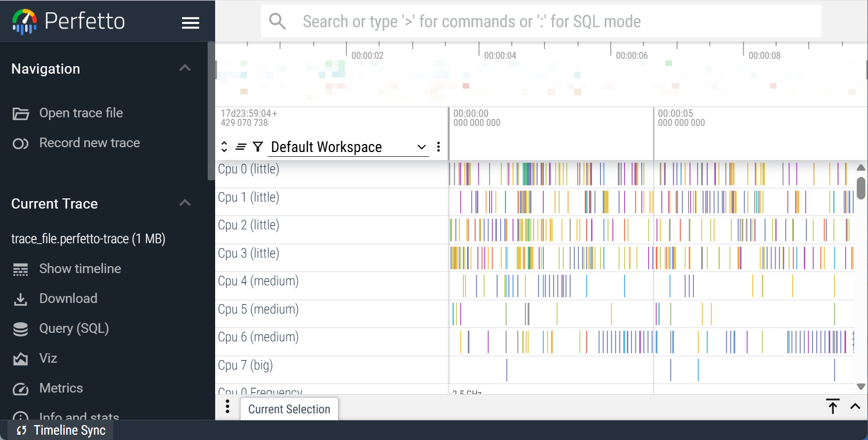868x440 pixels.
Task: Open the bottom drawer three-dot menu
Action: pyautogui.click(x=228, y=406)
